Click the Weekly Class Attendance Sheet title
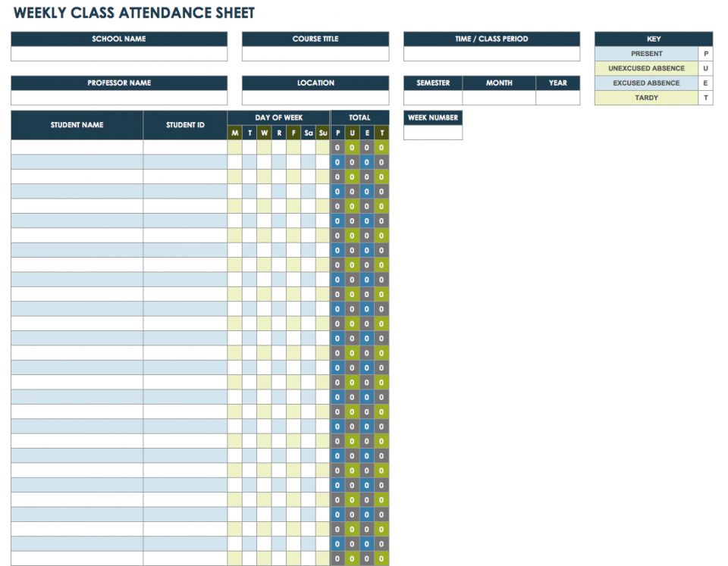This screenshot has height=566, width=728. [134, 13]
